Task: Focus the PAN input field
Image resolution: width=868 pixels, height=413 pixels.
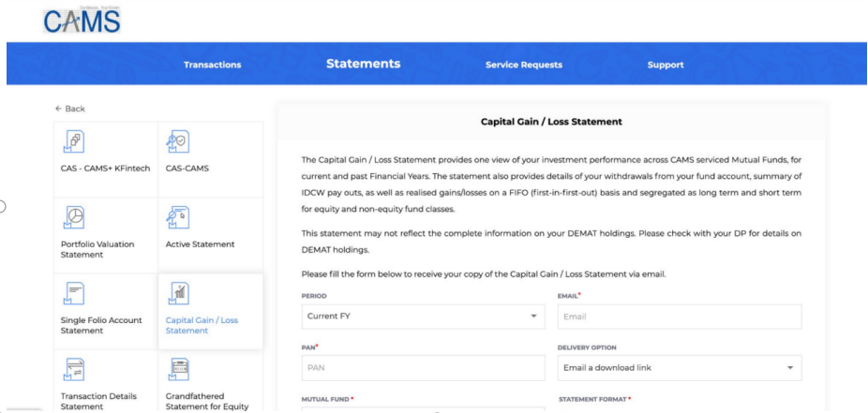Action: coord(424,368)
